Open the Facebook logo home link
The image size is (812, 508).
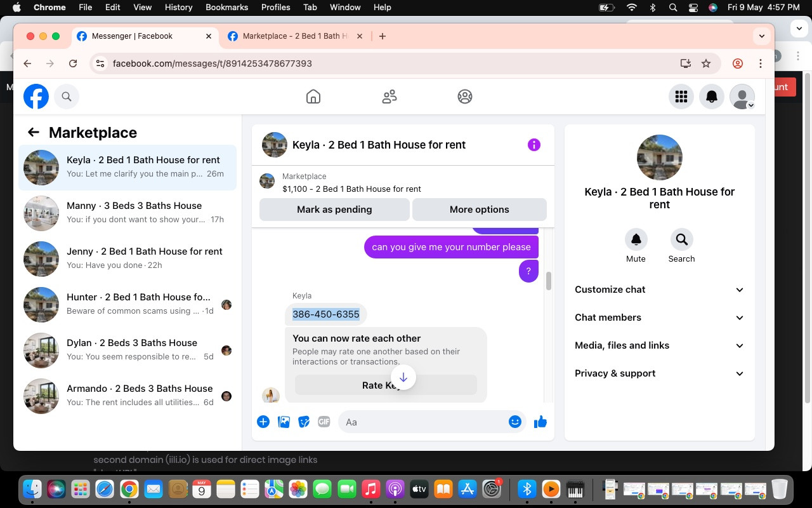coord(36,97)
